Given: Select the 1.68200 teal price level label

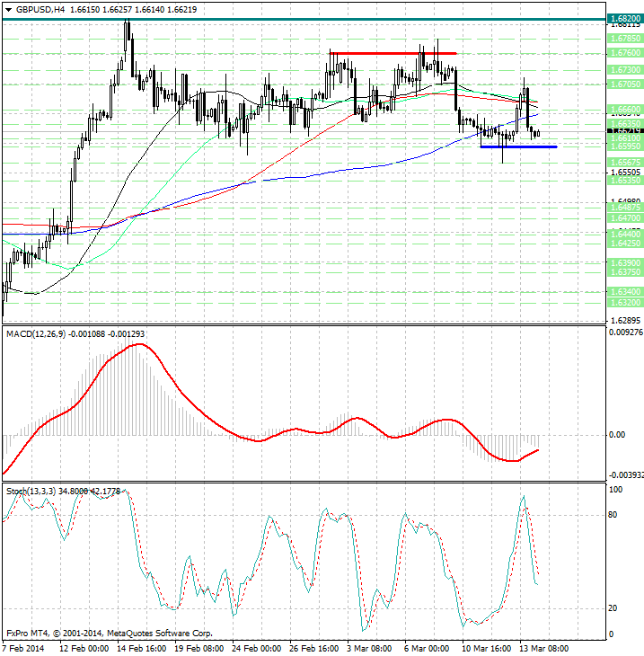Looking at the screenshot, I should coord(625,18).
